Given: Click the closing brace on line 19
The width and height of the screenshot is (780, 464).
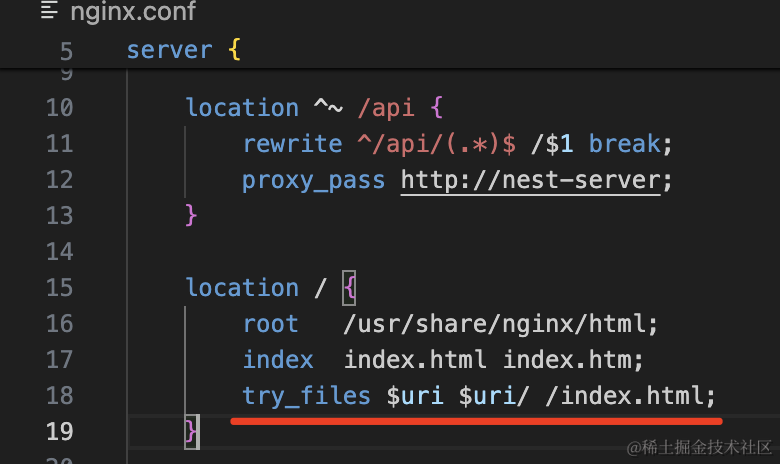Looking at the screenshot, I should [x=192, y=432].
